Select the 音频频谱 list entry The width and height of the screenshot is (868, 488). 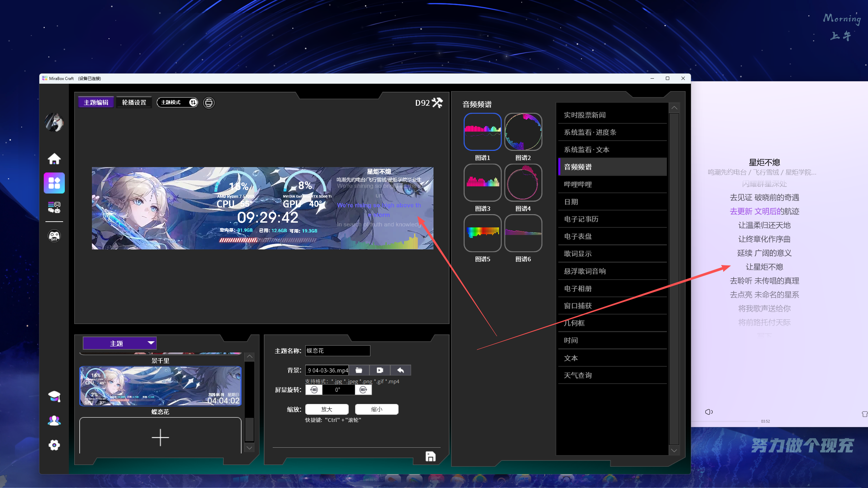pyautogui.click(x=612, y=167)
